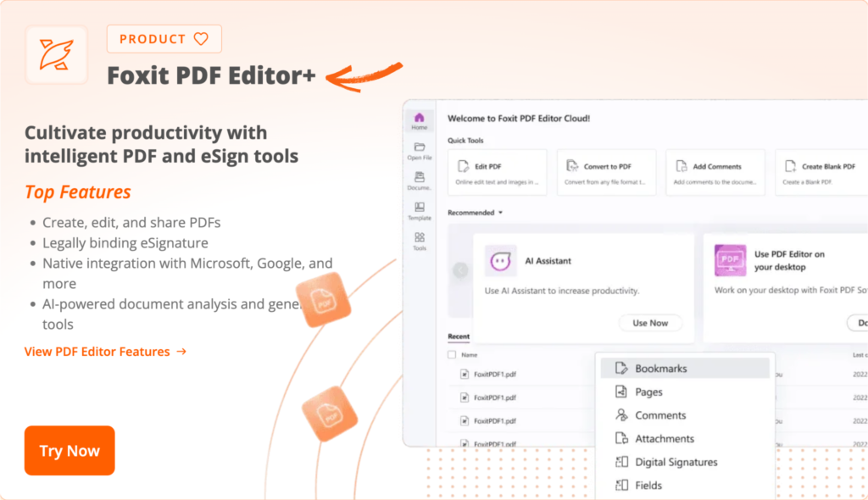Click the Digital Signatures menu icon
Viewport: 868px width, 500px height.
click(x=621, y=461)
